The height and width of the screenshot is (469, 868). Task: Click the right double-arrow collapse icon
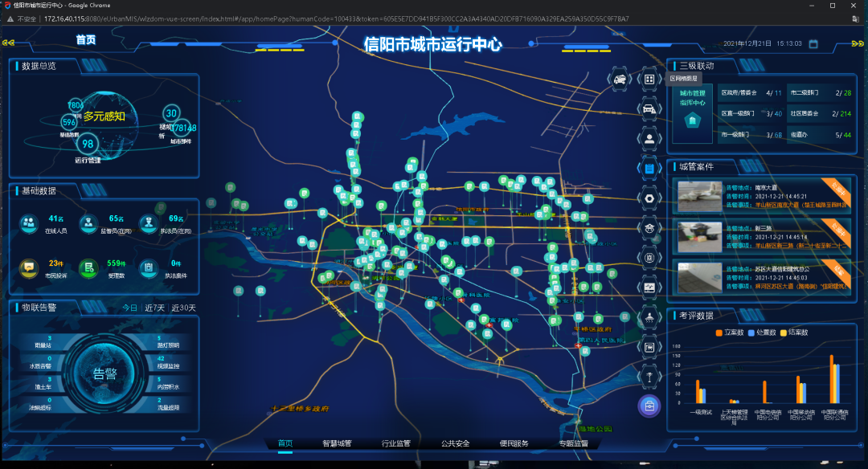[x=858, y=43]
